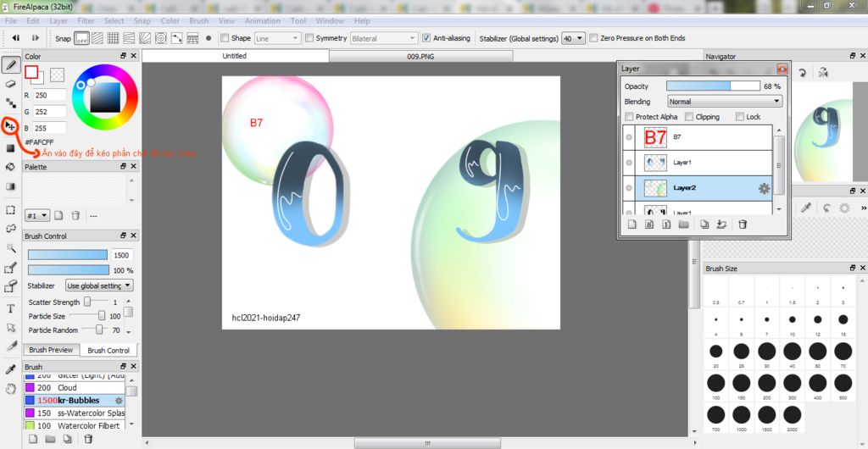Click the R value field 250
The height and width of the screenshot is (449, 868).
pyautogui.click(x=49, y=95)
